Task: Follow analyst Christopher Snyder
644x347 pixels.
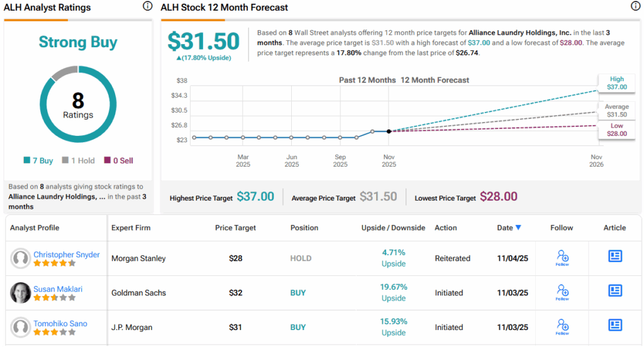Action: 562,258
